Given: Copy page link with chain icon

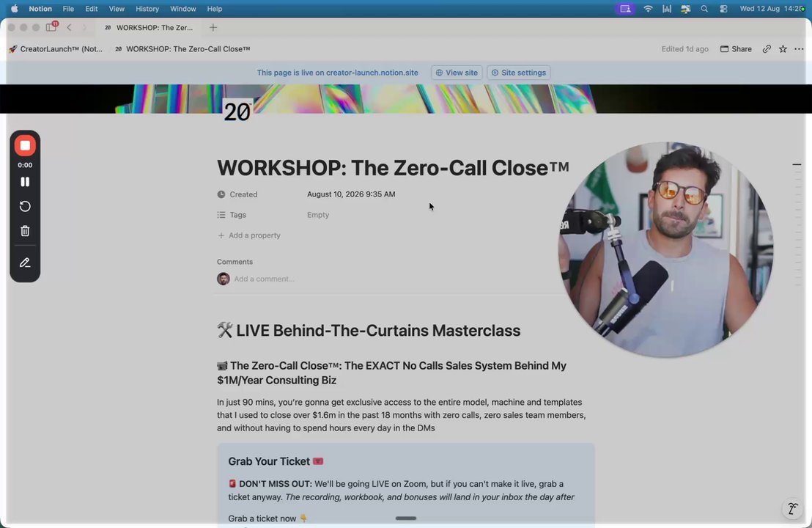Looking at the screenshot, I should tap(767, 48).
